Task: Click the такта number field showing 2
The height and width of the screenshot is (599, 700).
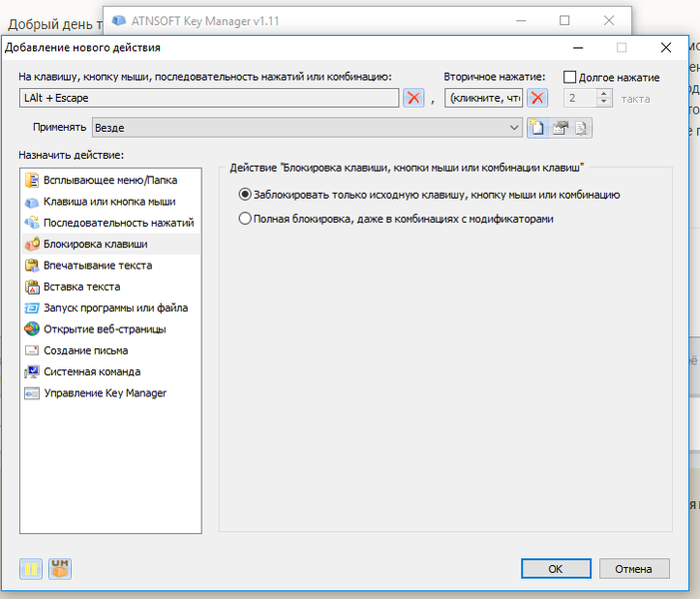Action: coord(580,98)
